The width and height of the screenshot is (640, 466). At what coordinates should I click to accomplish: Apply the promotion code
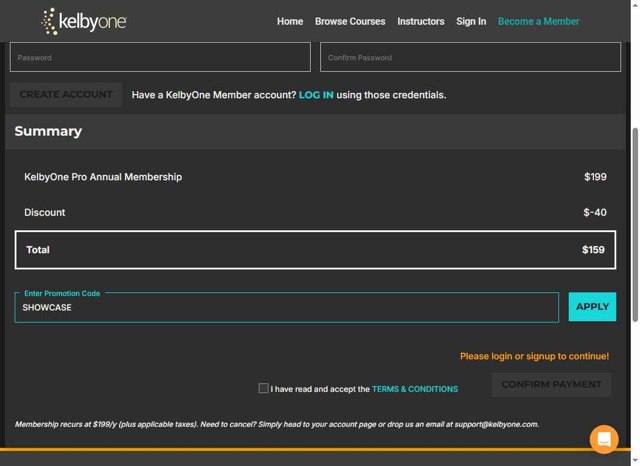(592, 306)
